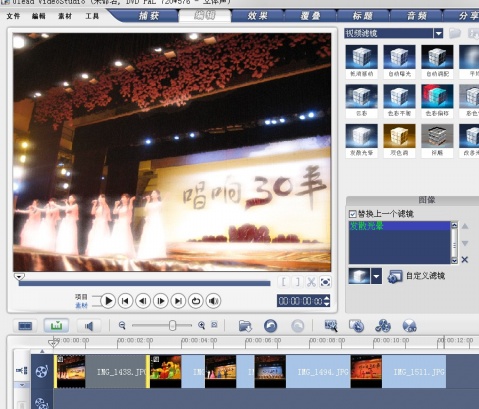Switch to timeline view icon
This screenshot has width=479, height=409.
(56, 326)
